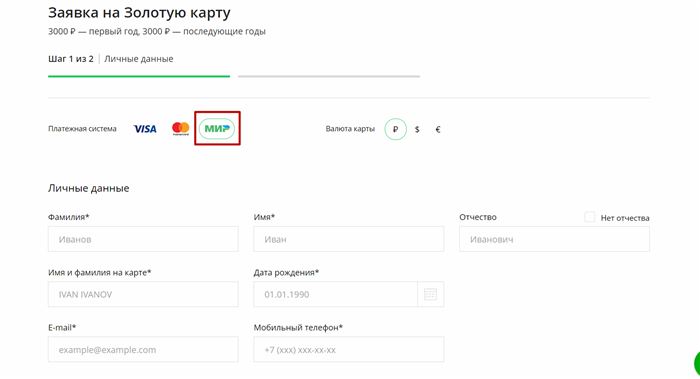
Task: Select ruble as card currency
Action: pyautogui.click(x=396, y=129)
